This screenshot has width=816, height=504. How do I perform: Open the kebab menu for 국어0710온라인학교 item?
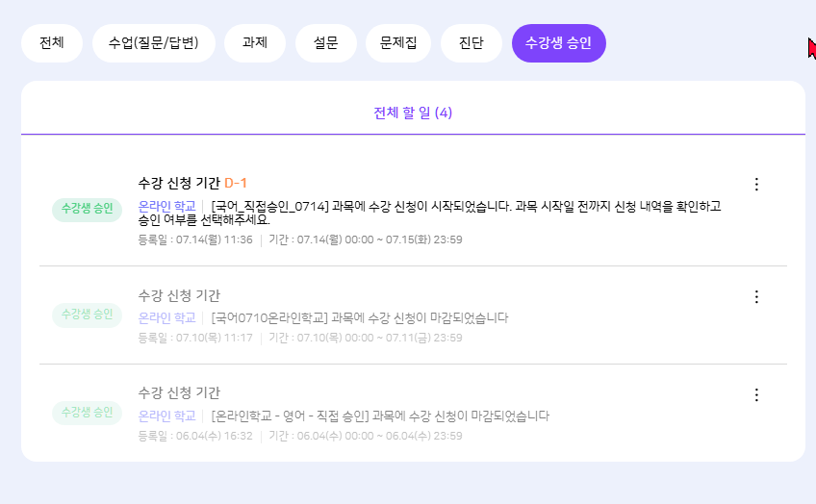click(x=755, y=297)
